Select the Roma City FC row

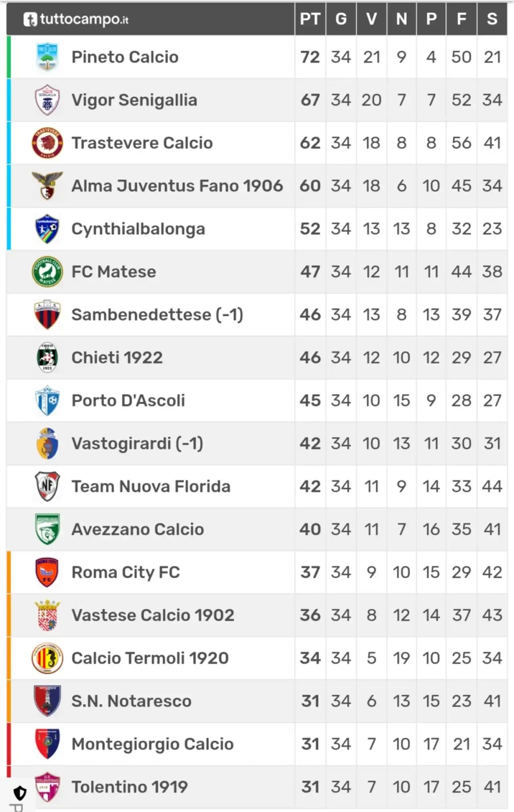coord(257,572)
